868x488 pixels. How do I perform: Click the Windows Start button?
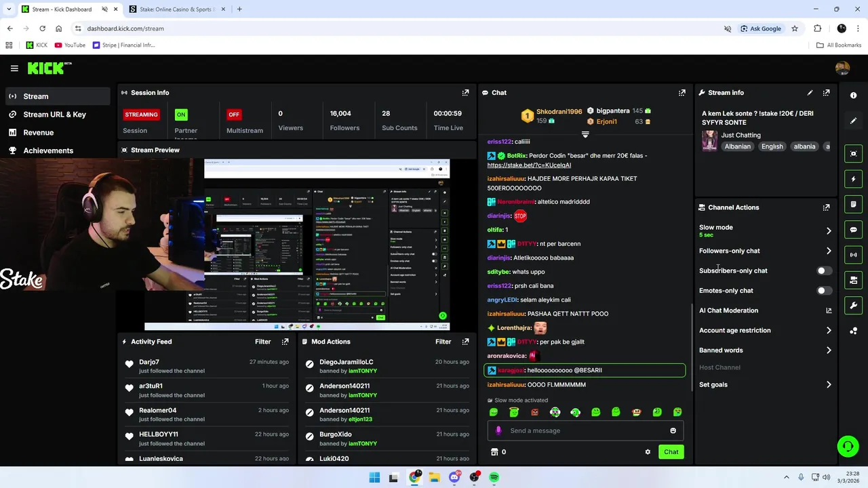pyautogui.click(x=374, y=477)
